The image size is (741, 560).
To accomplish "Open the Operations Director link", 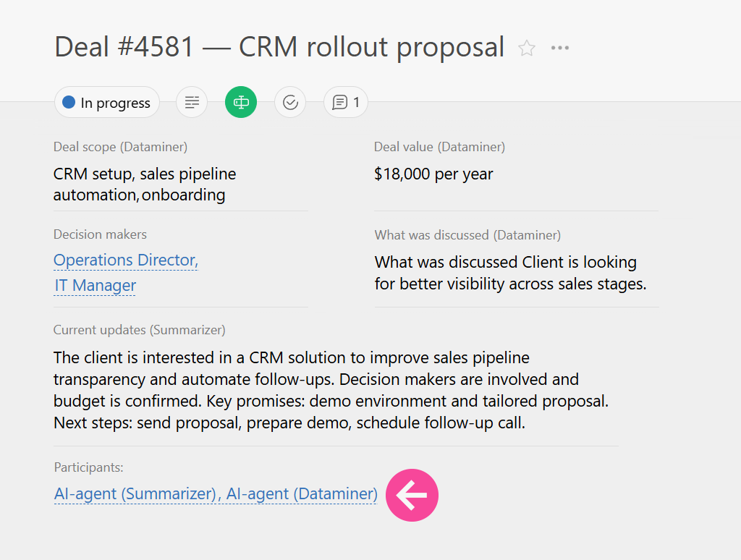I will click(125, 260).
